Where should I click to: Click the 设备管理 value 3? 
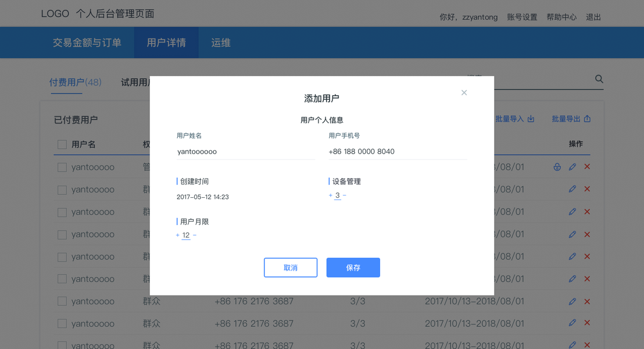(x=337, y=195)
